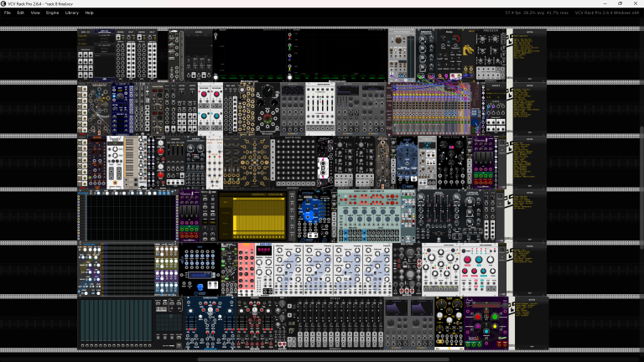Click the dark pad grid in bottom row

pyautogui.click(x=169, y=323)
